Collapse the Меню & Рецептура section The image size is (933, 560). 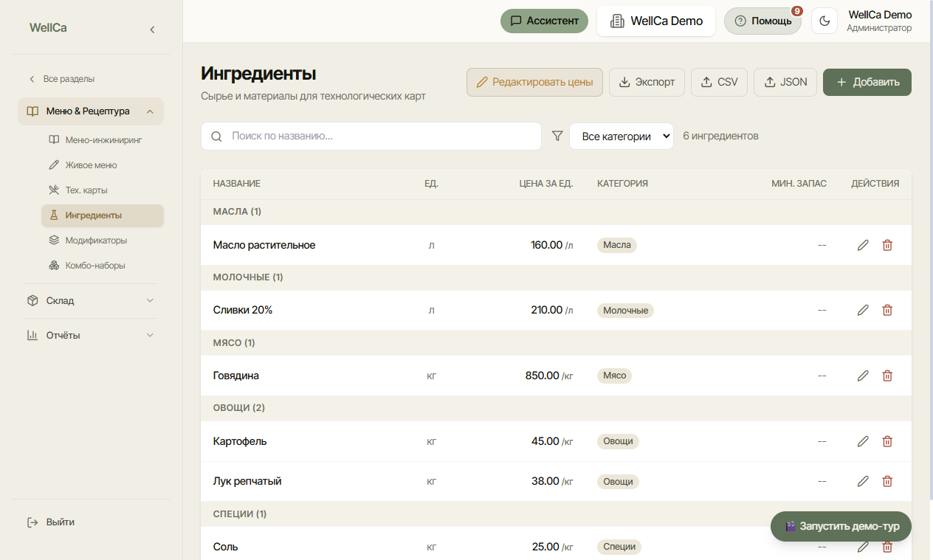pyautogui.click(x=91, y=111)
